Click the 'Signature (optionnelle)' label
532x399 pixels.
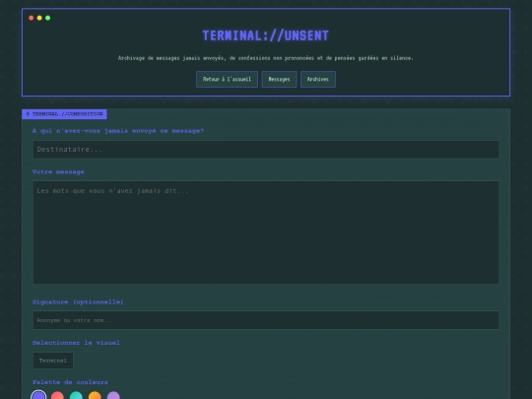(x=78, y=302)
